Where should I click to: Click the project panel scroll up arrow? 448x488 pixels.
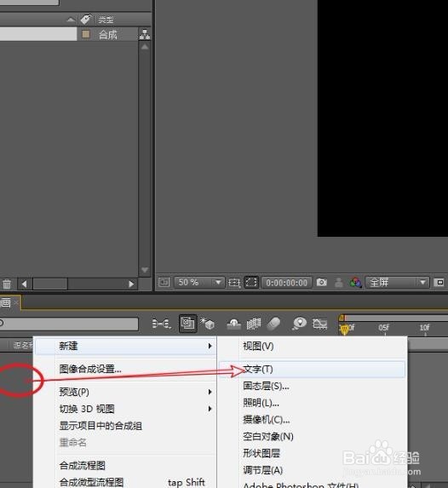point(145,47)
